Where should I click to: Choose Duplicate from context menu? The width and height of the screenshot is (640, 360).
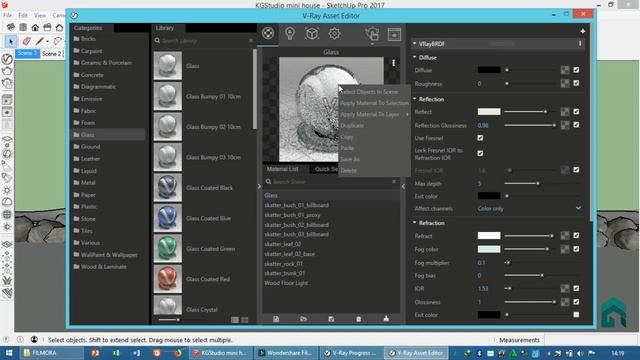click(374, 126)
